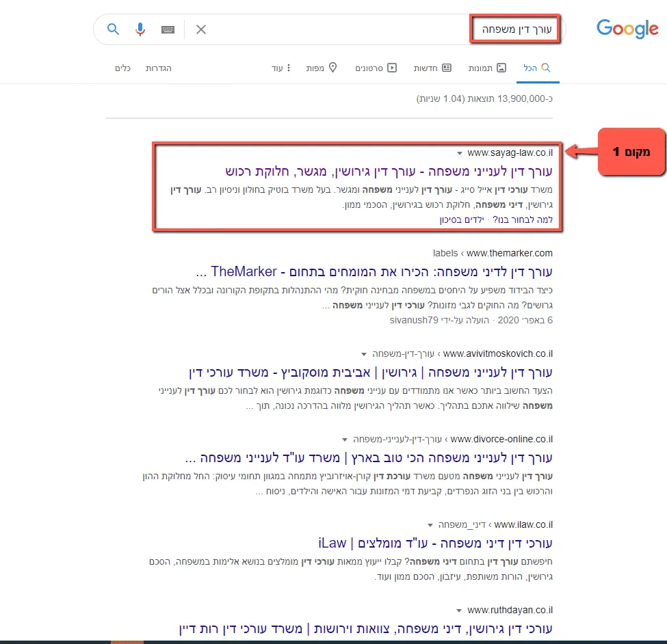
Task: Expand dropdown arrow next to www.ruthdayan.co.il
Action: pos(459,611)
